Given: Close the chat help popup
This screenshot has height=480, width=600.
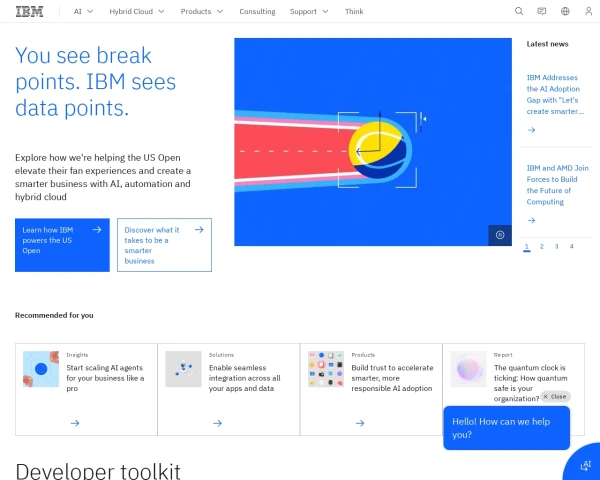Looking at the screenshot, I should point(555,397).
